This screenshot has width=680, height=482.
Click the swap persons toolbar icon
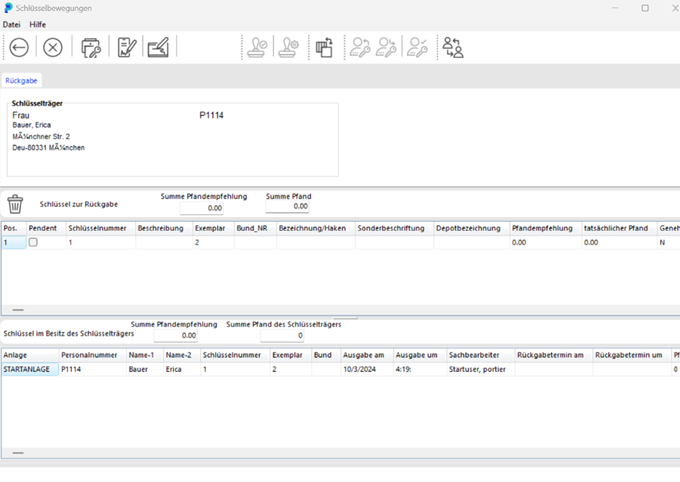coord(453,47)
